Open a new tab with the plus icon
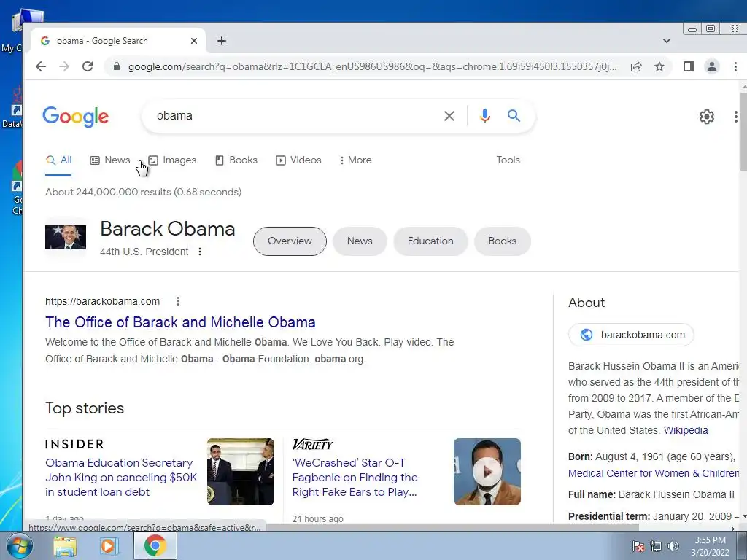747x560 pixels. click(222, 41)
